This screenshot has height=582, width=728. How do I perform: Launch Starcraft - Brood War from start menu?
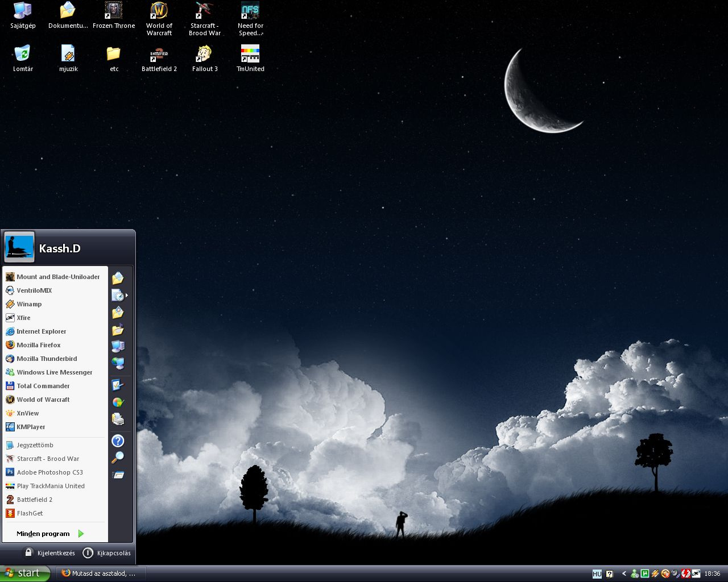[x=55, y=459]
